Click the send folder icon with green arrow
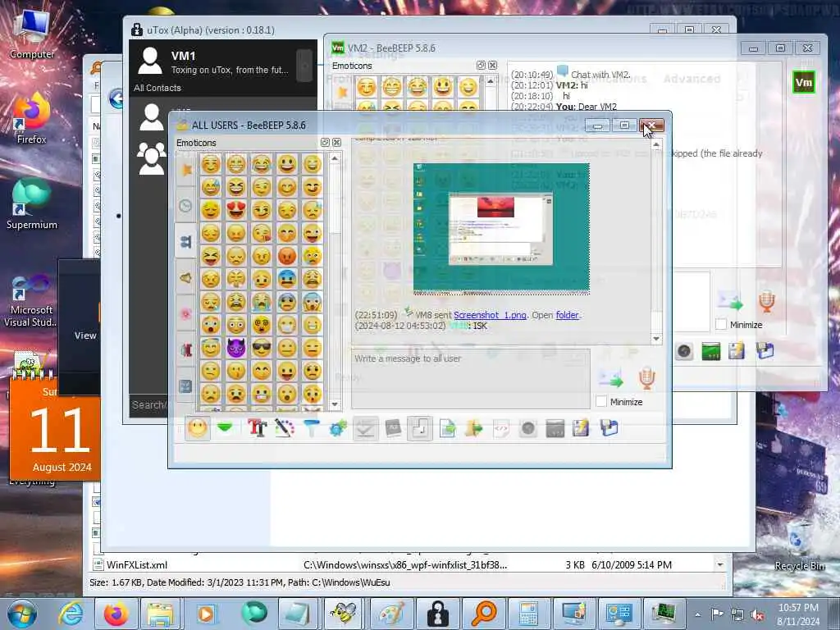The height and width of the screenshot is (630, 840). [474, 428]
